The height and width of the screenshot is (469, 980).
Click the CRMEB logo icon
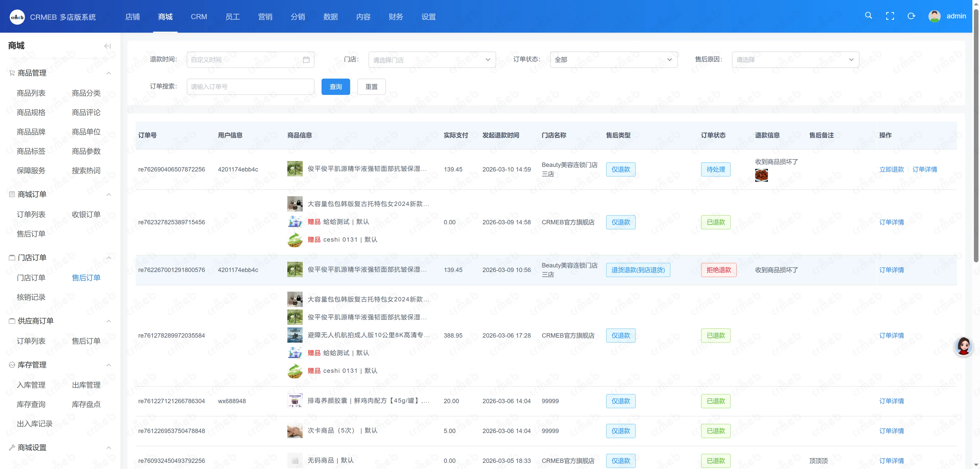pyautogui.click(x=17, y=17)
